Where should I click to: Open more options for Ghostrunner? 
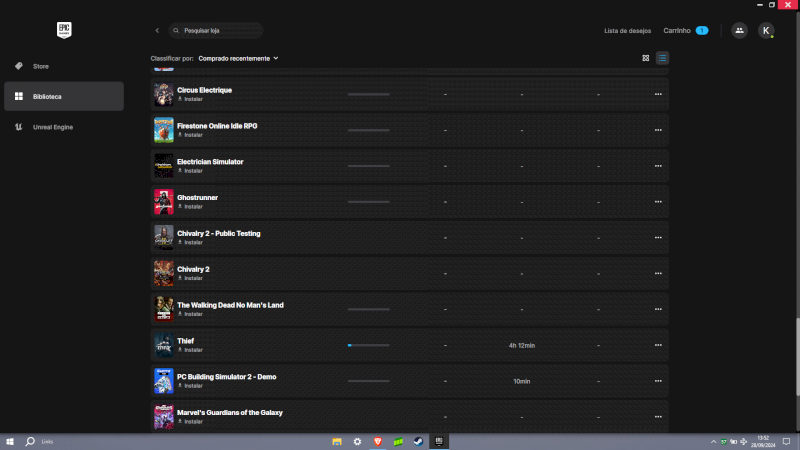(657, 201)
